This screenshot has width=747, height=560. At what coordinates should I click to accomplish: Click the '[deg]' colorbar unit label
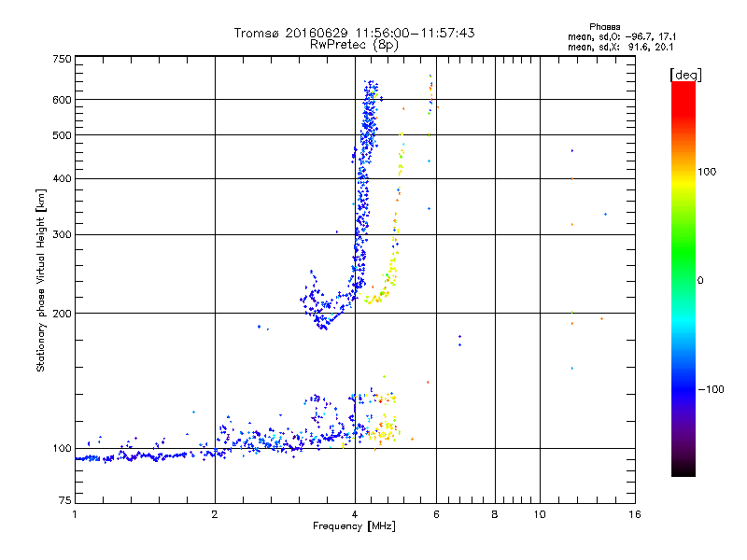[685, 75]
